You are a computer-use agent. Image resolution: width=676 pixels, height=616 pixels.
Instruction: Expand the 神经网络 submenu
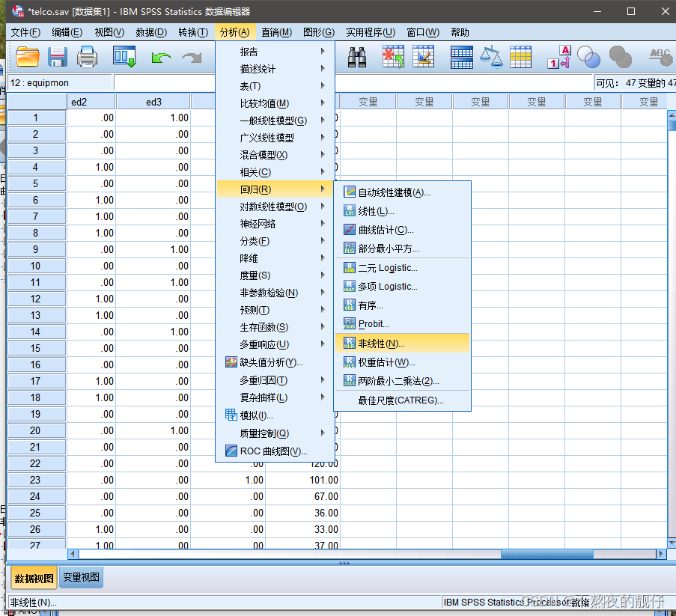click(x=275, y=224)
